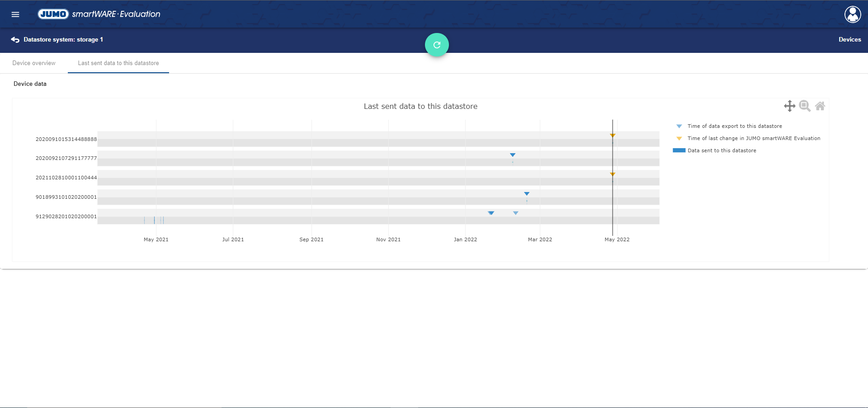This screenshot has height=408, width=868.
Task: Select the chart pan (move) tool
Action: click(789, 106)
